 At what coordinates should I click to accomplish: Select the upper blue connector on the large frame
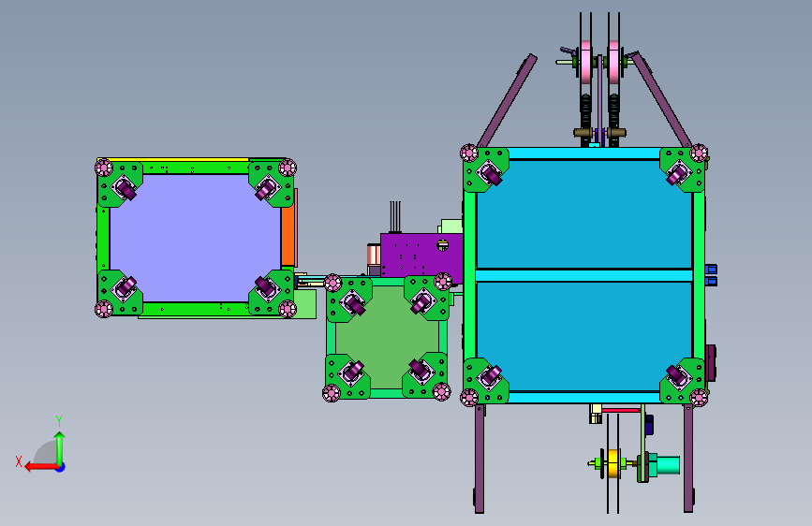pos(711,270)
